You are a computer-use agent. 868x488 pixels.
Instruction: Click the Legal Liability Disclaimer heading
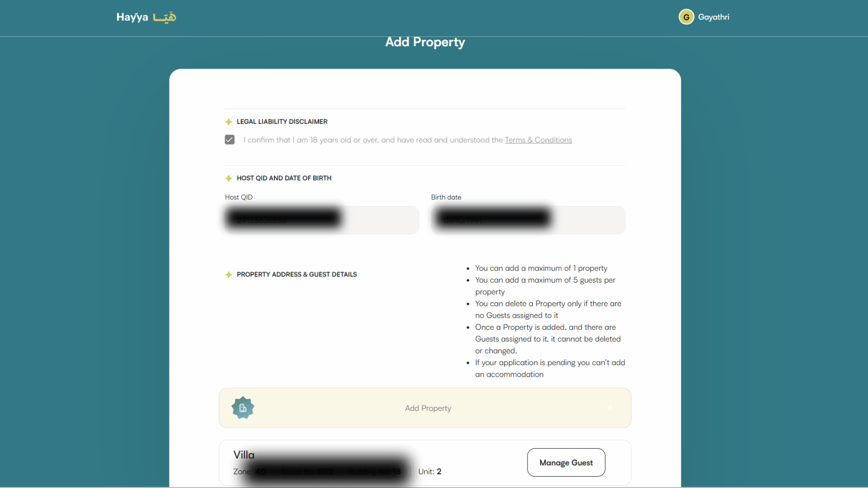282,122
